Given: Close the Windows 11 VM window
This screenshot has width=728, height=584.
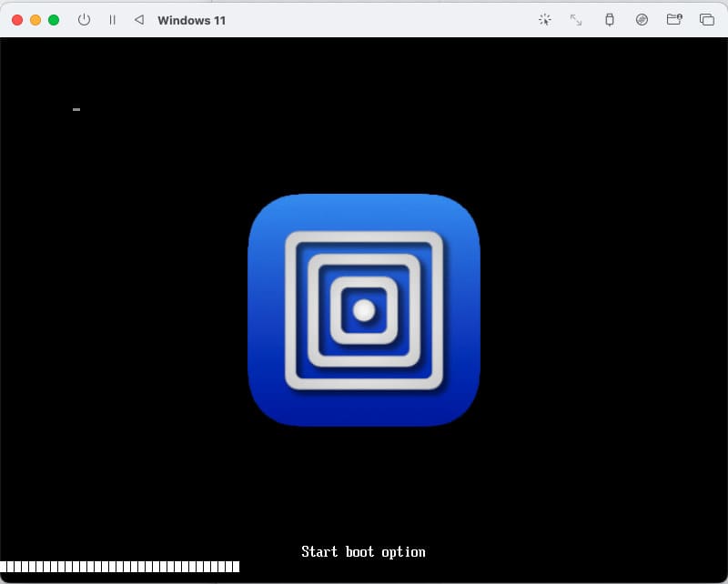Looking at the screenshot, I should [x=17, y=19].
